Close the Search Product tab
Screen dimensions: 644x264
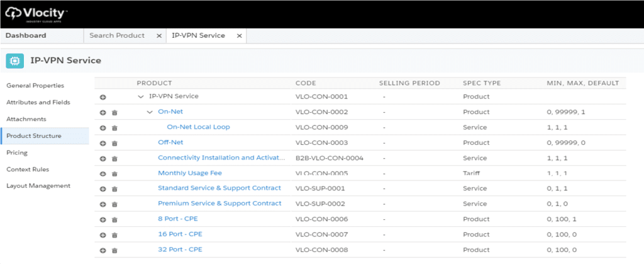(x=159, y=36)
